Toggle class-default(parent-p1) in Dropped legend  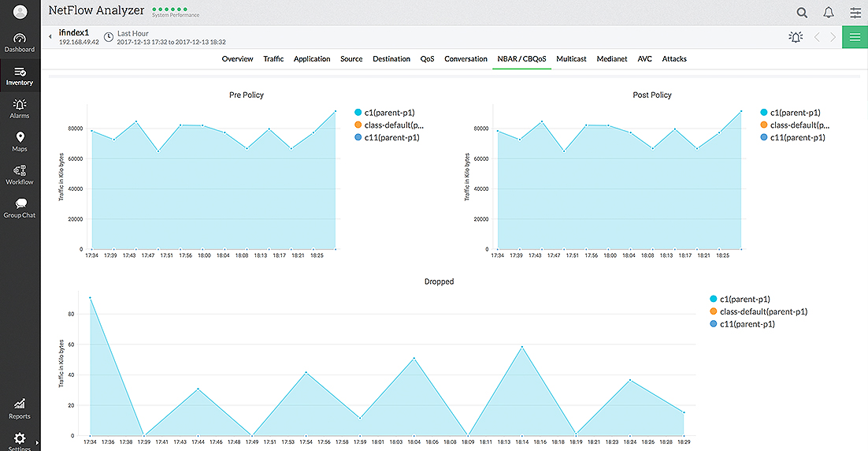(759, 312)
